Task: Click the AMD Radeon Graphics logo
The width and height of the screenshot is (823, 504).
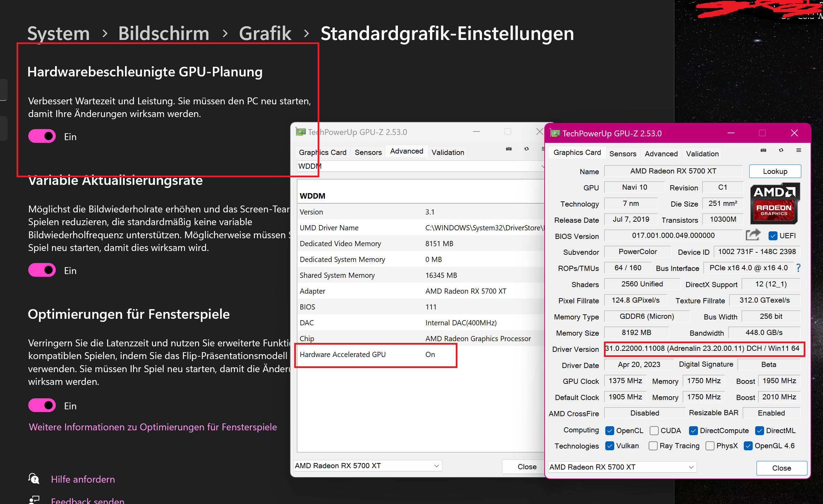Action: click(x=775, y=203)
